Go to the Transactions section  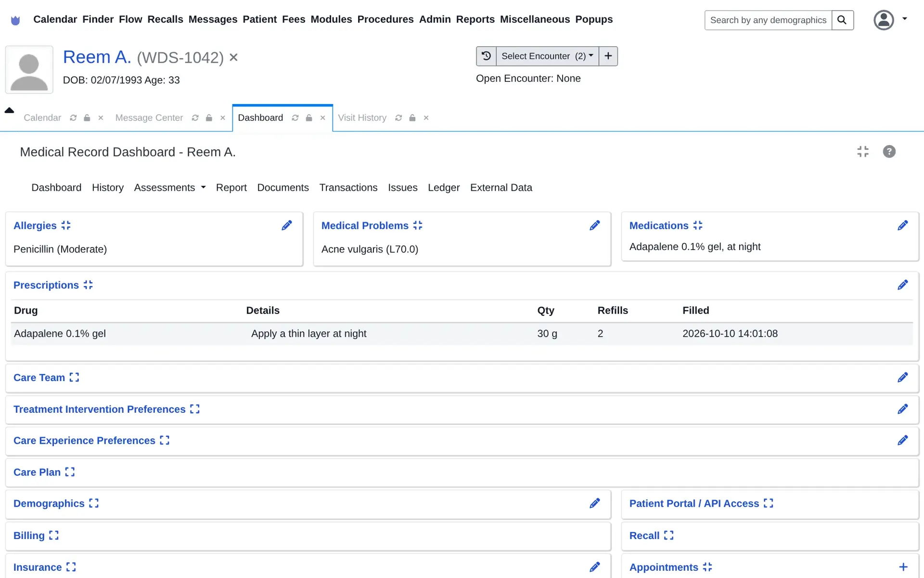[348, 187]
